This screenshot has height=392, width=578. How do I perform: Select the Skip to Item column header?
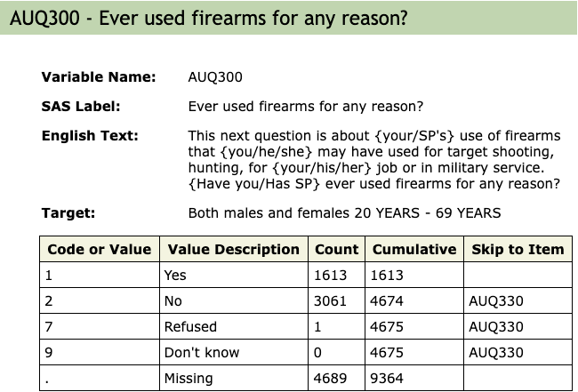[x=518, y=250]
